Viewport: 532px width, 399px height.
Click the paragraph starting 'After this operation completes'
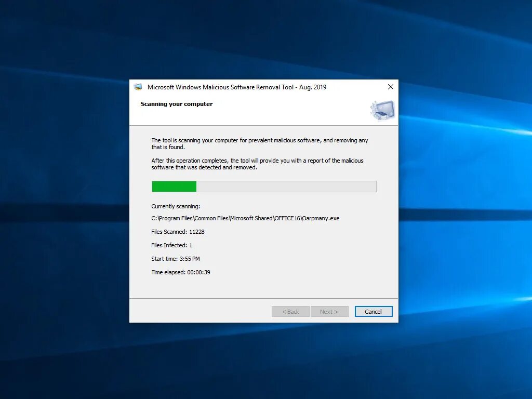(x=258, y=164)
